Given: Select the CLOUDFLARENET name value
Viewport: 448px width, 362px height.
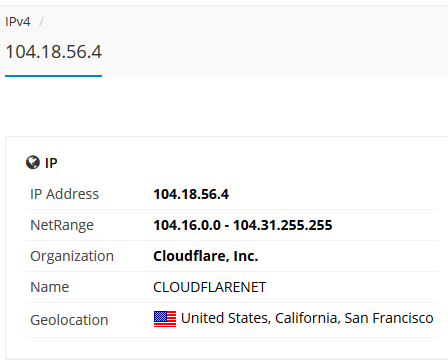Looking at the screenshot, I should click(x=210, y=287).
